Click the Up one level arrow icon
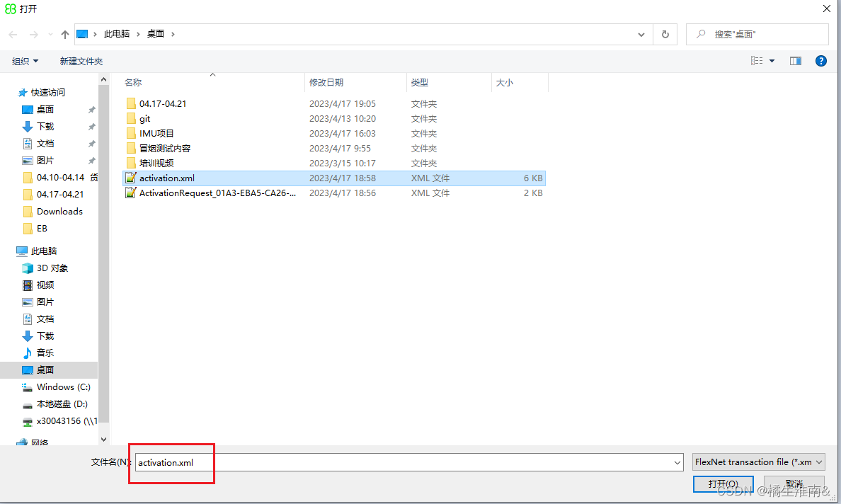841x504 pixels. [x=65, y=34]
